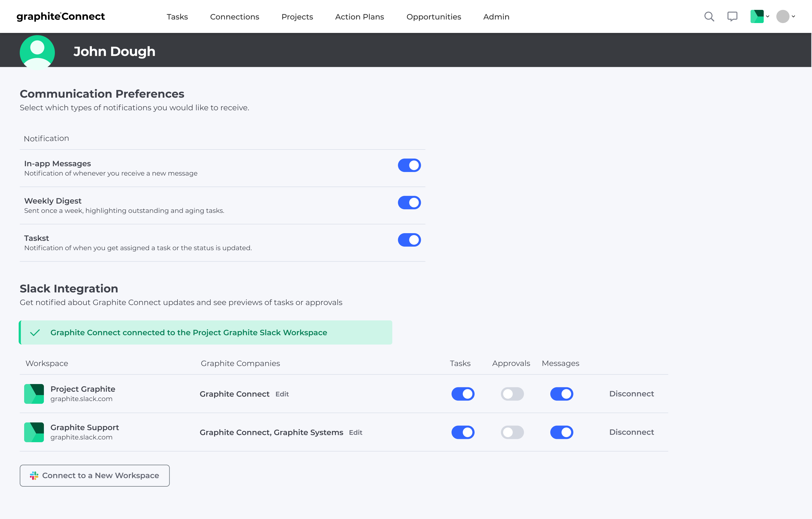Disconnect the Project Graphite workspace
This screenshot has width=812, height=519.
point(631,394)
